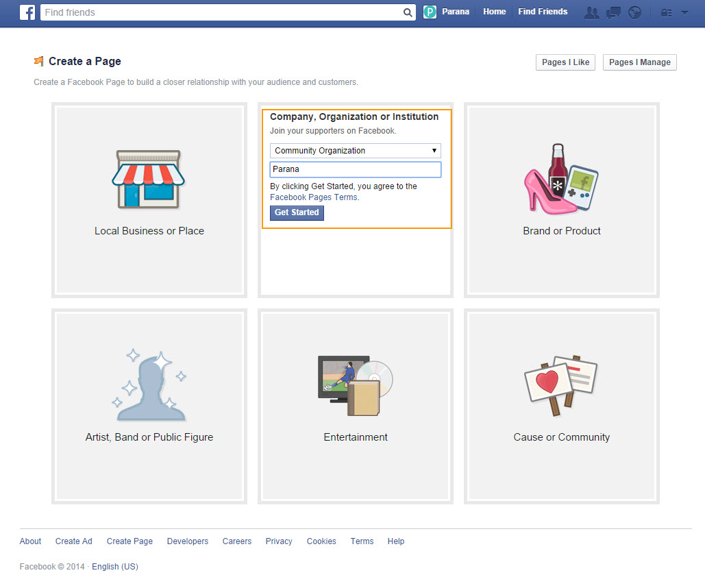Go to Home in the top bar
This screenshot has height=588, width=705.
coord(494,12)
